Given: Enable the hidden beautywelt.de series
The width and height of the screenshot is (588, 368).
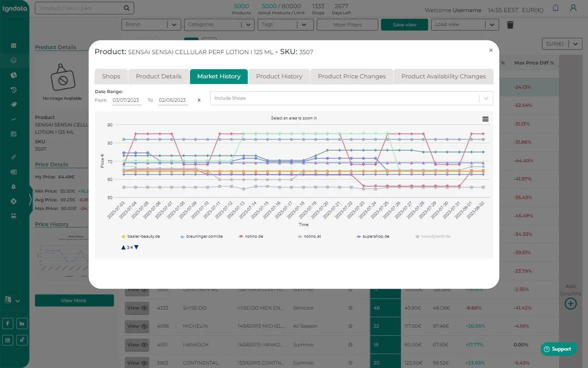Looking at the screenshot, I should click(433, 236).
